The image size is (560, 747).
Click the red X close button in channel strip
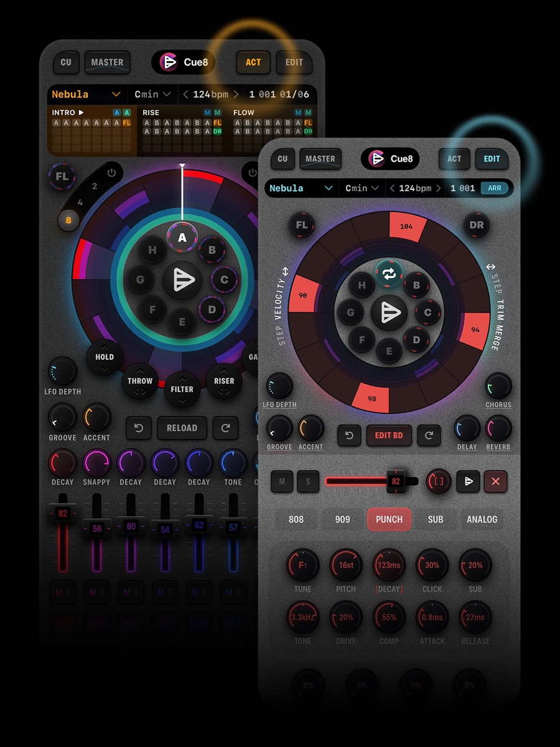[x=496, y=481]
